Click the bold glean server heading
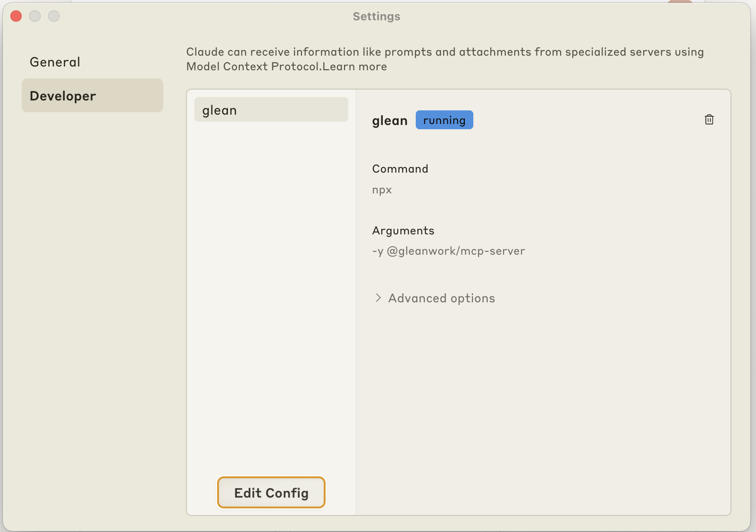 [x=389, y=121]
